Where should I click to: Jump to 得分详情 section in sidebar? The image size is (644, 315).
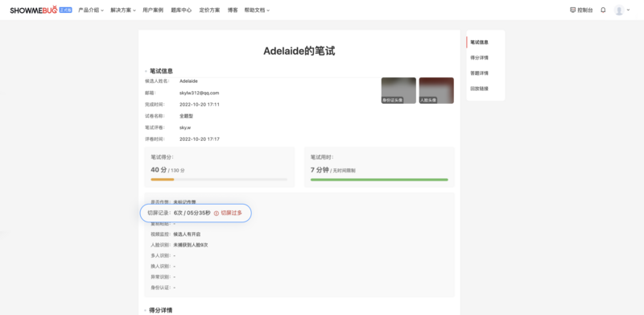click(479, 58)
